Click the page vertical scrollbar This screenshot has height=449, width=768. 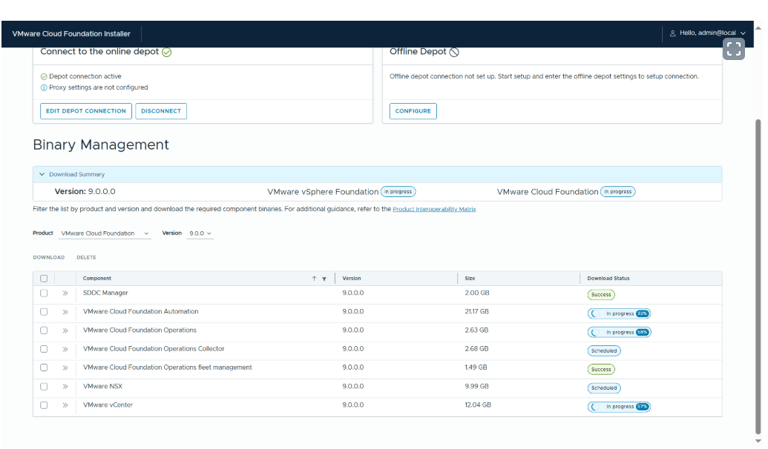tap(758, 277)
